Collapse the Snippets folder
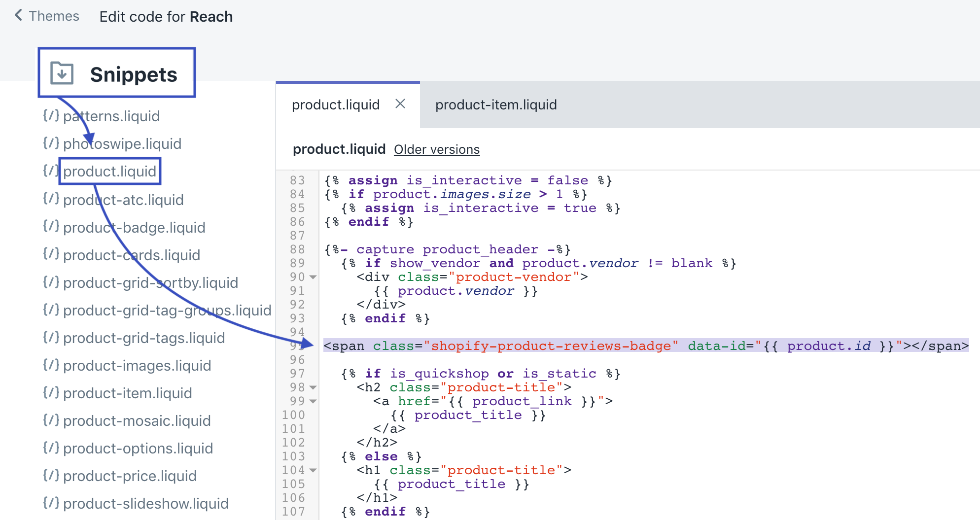Image resolution: width=980 pixels, height=520 pixels. 117,72
